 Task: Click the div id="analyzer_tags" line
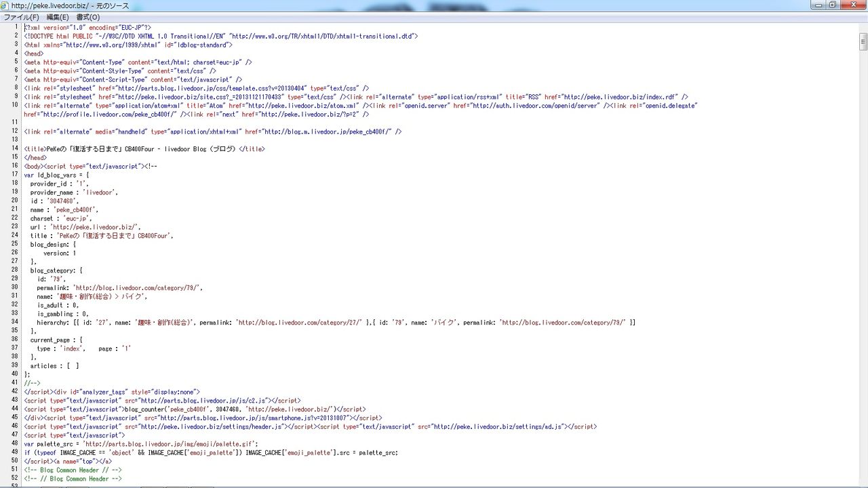click(112, 392)
